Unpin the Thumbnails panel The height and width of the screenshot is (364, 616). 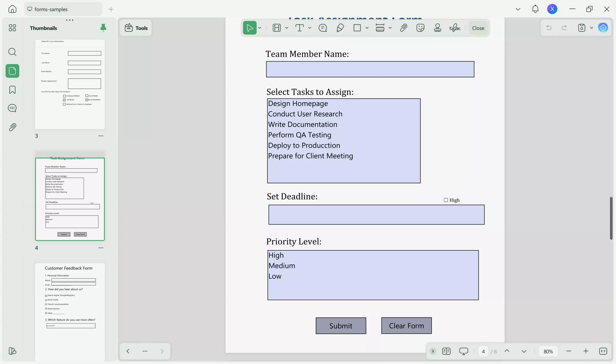(103, 28)
